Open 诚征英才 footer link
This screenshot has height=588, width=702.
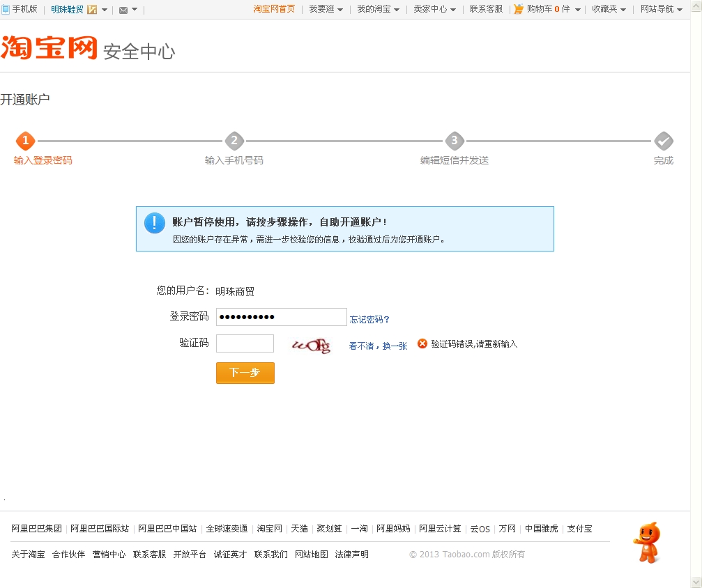pos(230,554)
